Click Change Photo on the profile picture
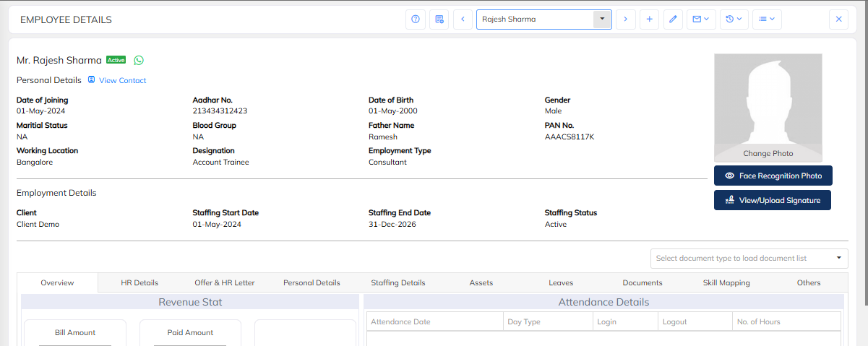The width and height of the screenshot is (868, 346). click(x=768, y=153)
